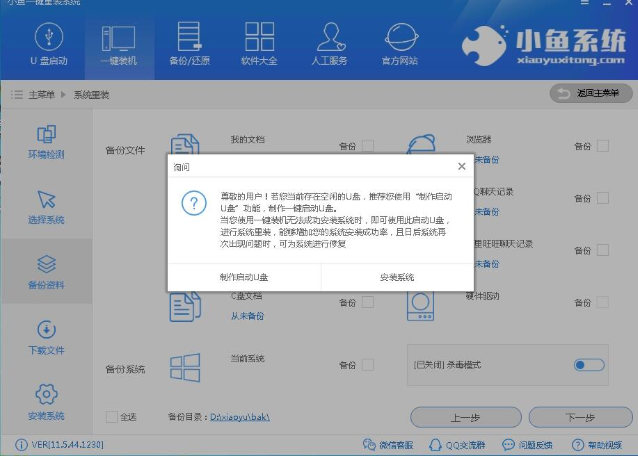Viewport: 638px width, 456px height.
Task: Click the 从未备份 link under C盘文档
Action: click(x=247, y=316)
